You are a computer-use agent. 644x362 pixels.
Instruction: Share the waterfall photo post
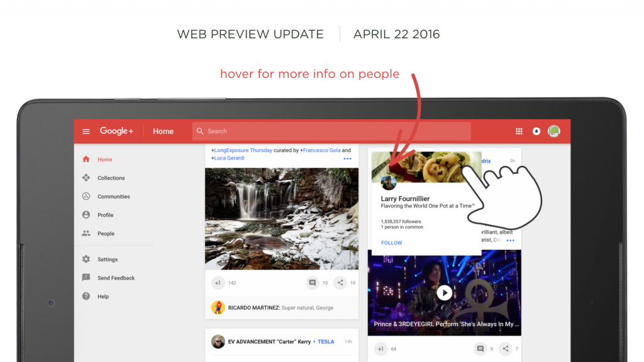click(340, 283)
